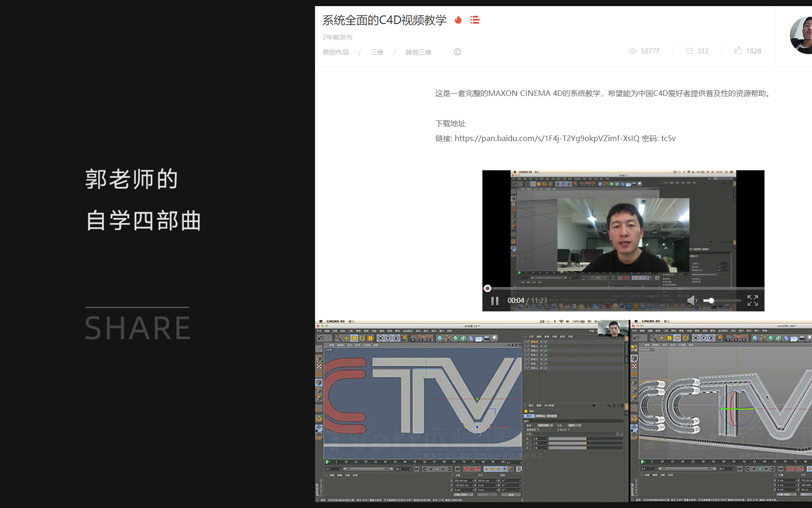Select the Move tool in left C4D screenshot
This screenshot has height=508, width=812.
(347, 338)
